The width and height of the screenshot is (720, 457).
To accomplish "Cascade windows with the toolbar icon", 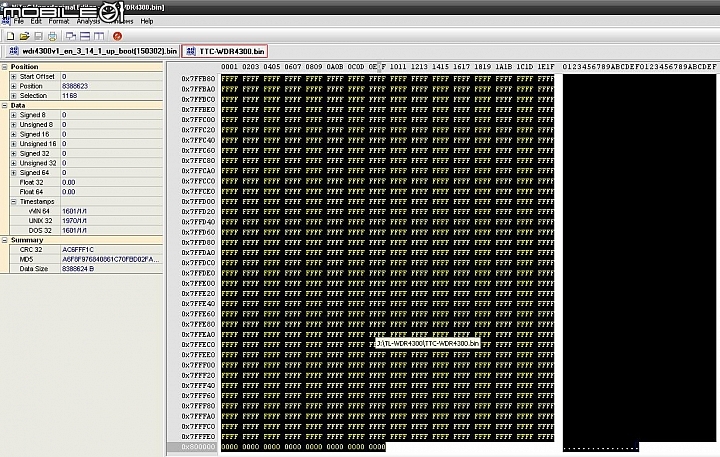I will click(x=71, y=36).
